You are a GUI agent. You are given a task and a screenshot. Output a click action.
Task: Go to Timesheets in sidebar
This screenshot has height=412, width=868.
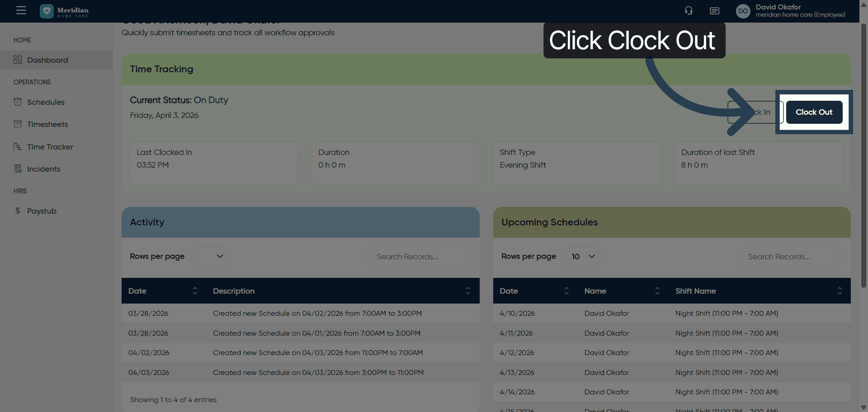[x=47, y=124]
